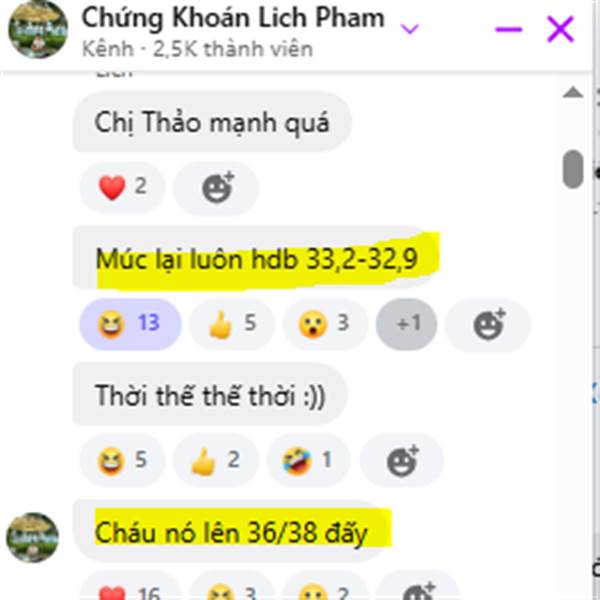Click the sender avatar beside Cháu nó lên message
Image resolution: width=600 pixels, height=600 pixels.
pyautogui.click(x=33, y=537)
